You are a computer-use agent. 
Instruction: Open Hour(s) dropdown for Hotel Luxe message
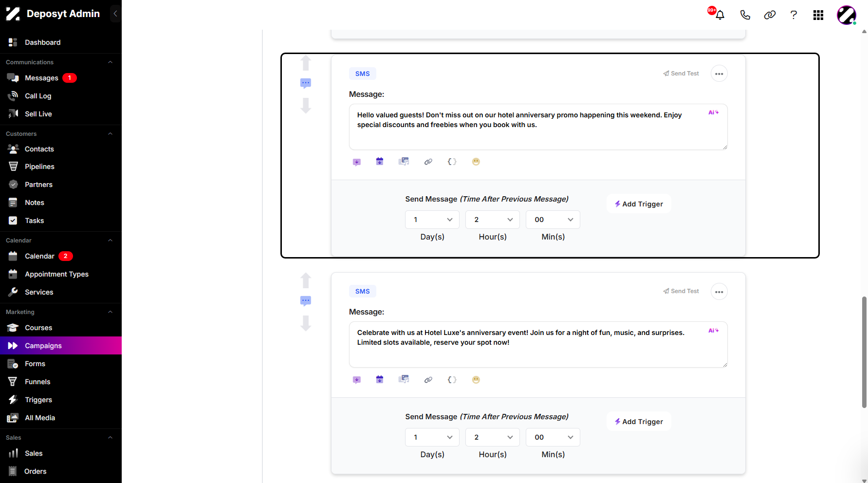point(493,437)
